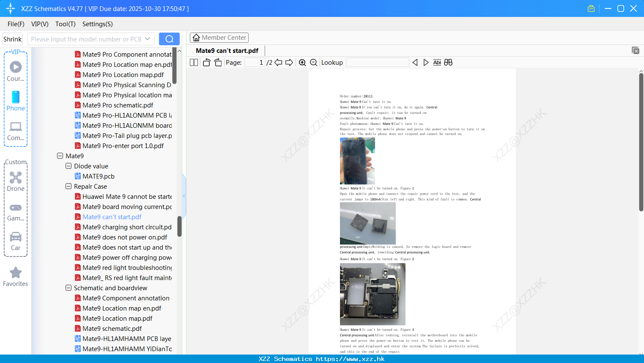Open the Tool menu
This screenshot has height=363, width=644.
tap(65, 24)
